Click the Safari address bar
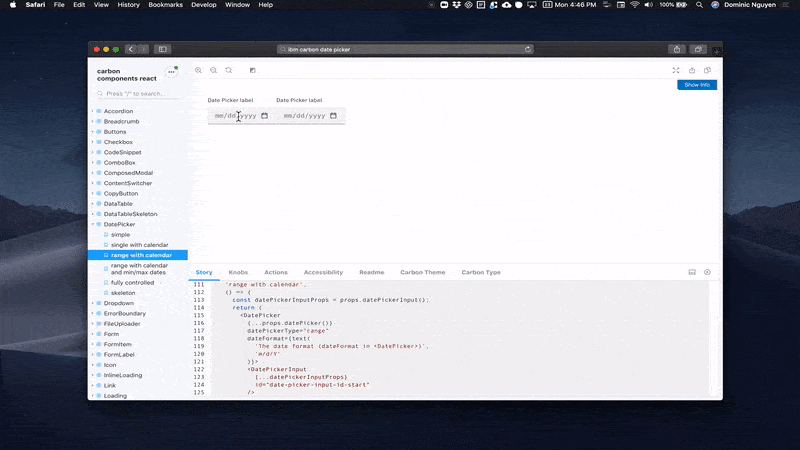800x450 pixels. [x=406, y=49]
